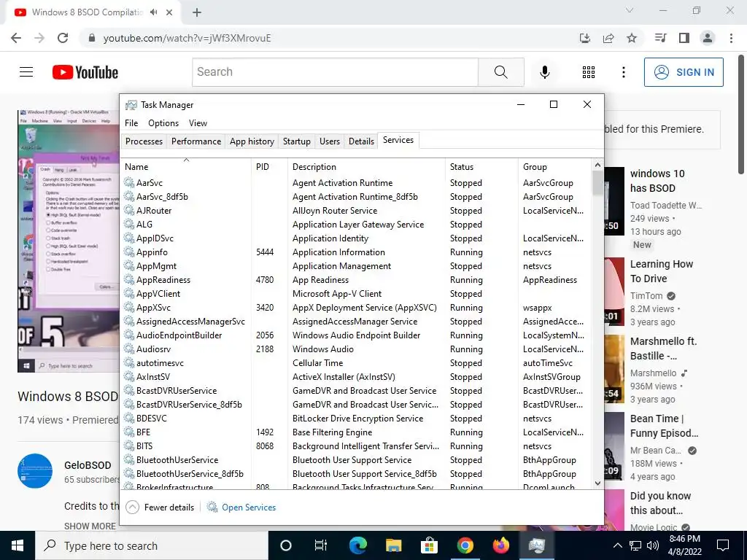Open the Chrome profile avatar
Image resolution: width=747 pixels, height=560 pixels.
pyautogui.click(x=708, y=38)
